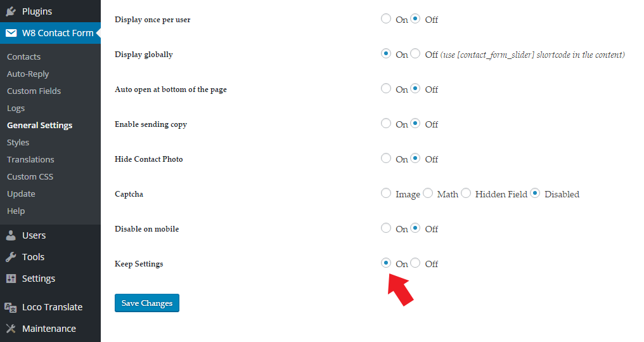Click the Settings sliders icon
Screen dimensions: 644x342
(11, 279)
